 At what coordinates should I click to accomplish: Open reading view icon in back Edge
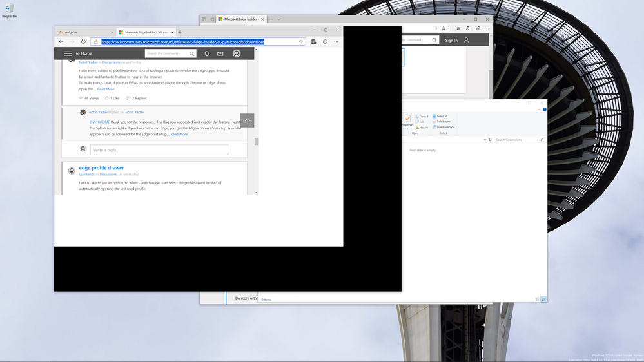[x=435, y=28]
